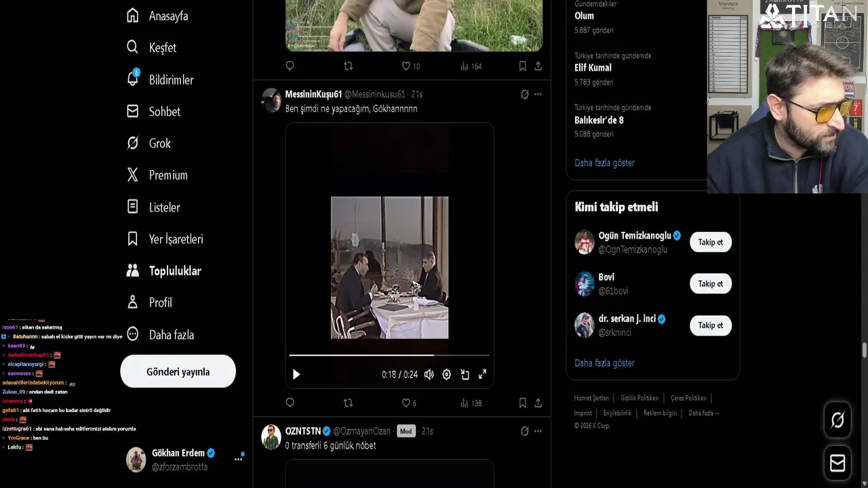Repost MessininKuşu61 post

(348, 403)
